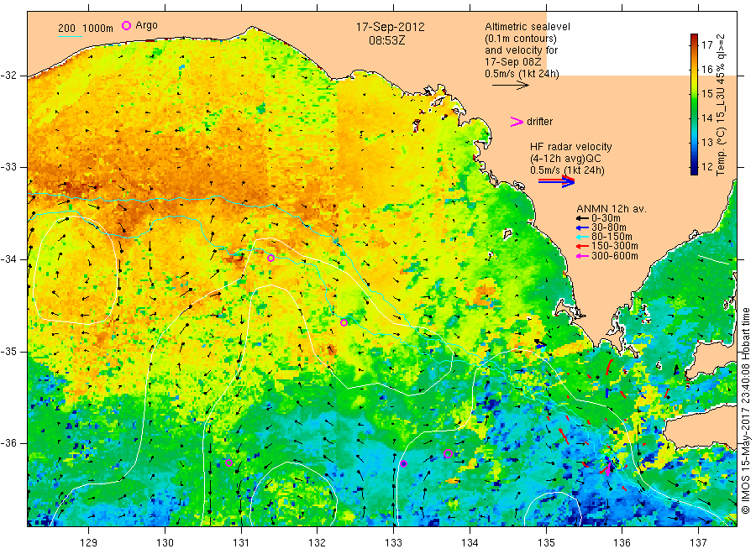This screenshot has height=554, width=756.
Task: Click the 'Argo' legend label
Action: pos(146,25)
